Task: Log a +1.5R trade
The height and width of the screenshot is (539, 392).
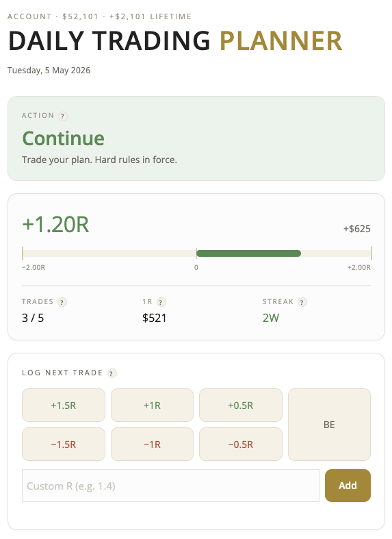Action: pos(64,405)
